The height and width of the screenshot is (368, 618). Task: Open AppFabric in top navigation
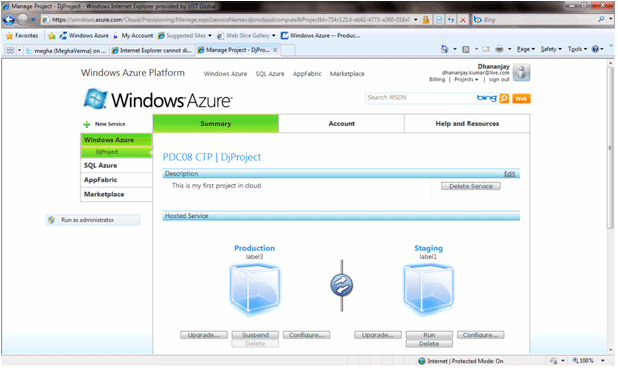point(307,74)
